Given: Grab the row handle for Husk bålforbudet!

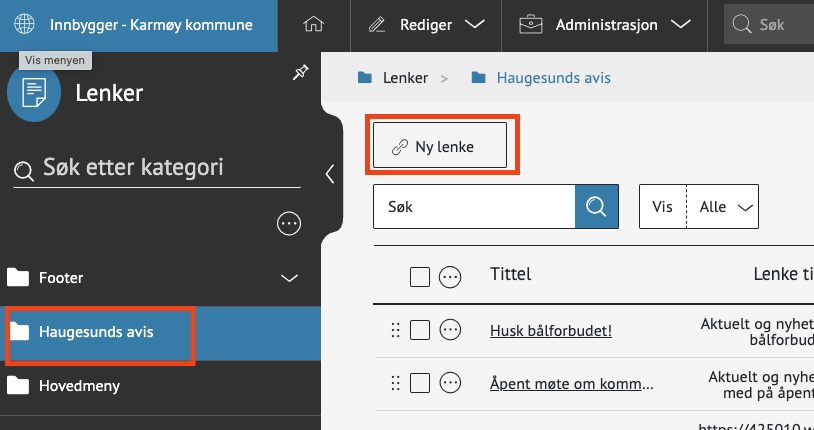Looking at the screenshot, I should (395, 330).
